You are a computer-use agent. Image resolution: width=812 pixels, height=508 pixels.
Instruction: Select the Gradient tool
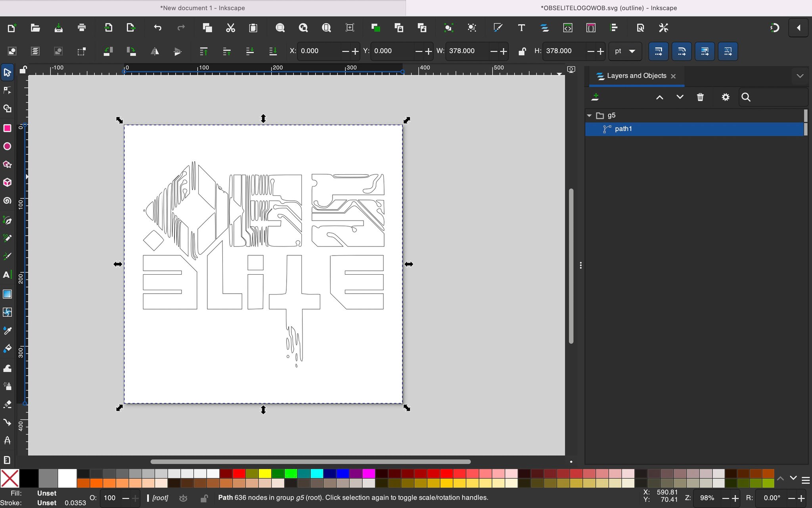coord(7,294)
